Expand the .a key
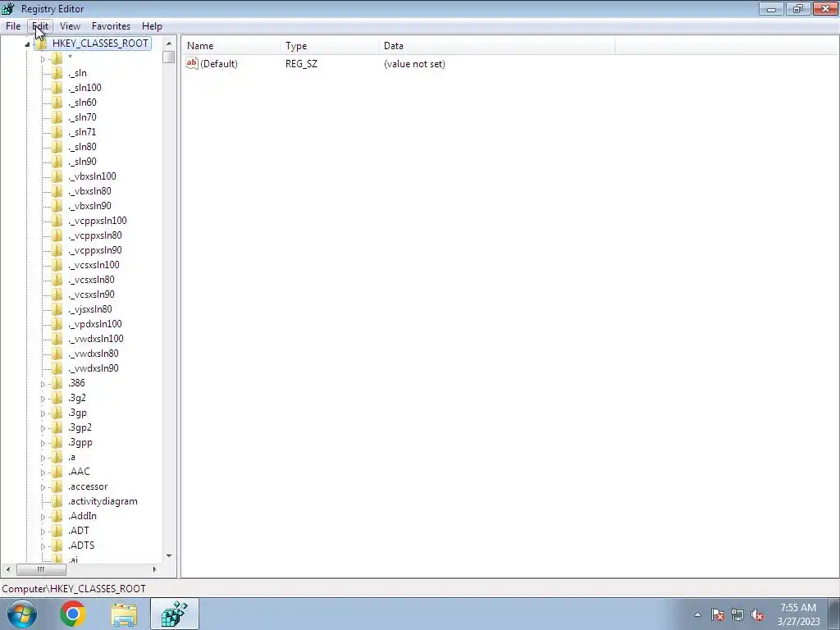Screen dimensions: 840x630 (43, 458)
